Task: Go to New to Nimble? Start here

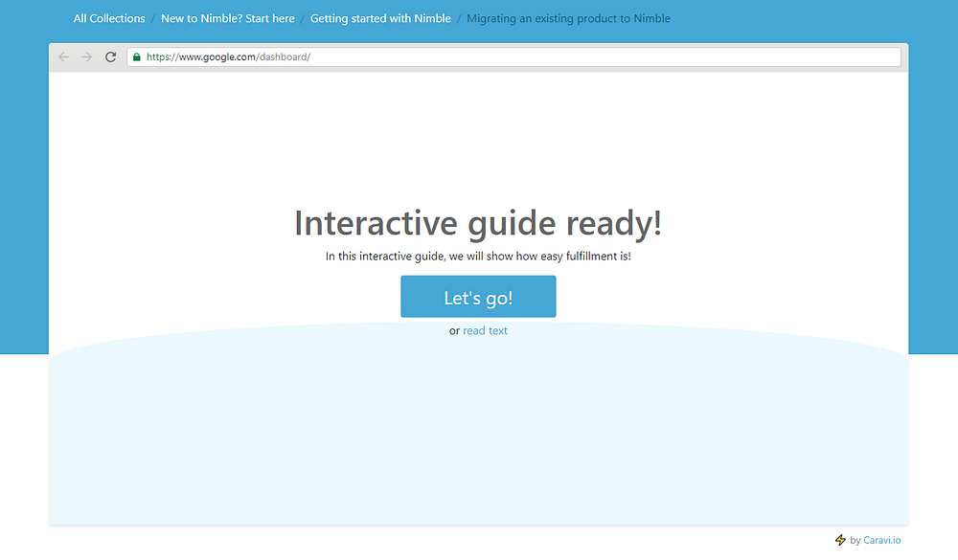Action: [x=228, y=18]
